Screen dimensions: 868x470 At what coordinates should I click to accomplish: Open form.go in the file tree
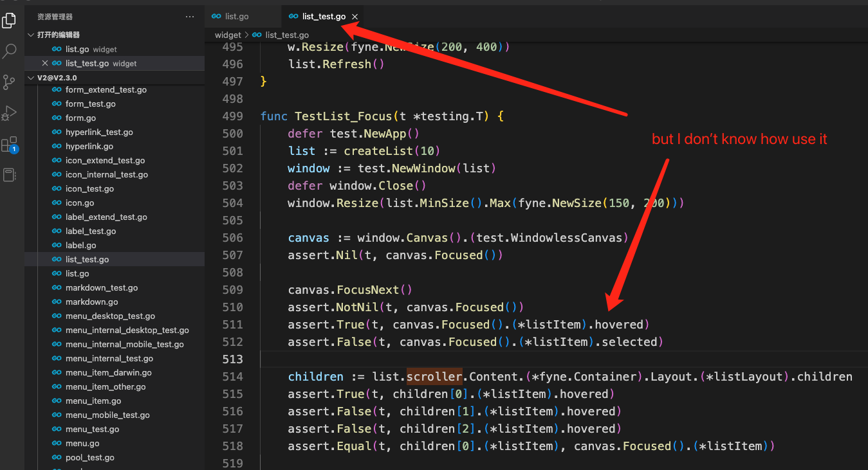pos(115,118)
